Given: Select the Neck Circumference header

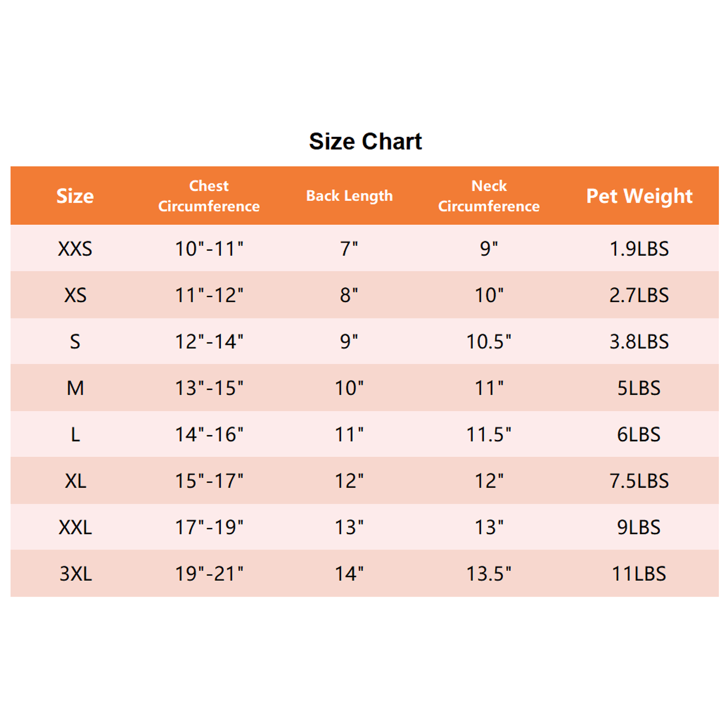Looking at the screenshot, I should pyautogui.click(x=489, y=196).
